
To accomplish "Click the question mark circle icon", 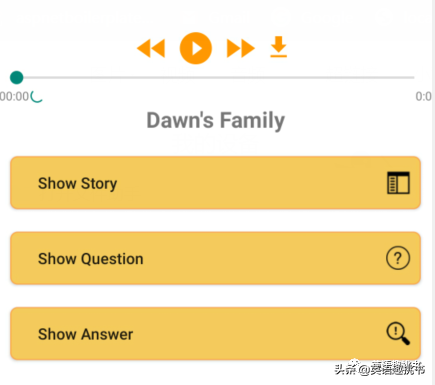I will (398, 258).
